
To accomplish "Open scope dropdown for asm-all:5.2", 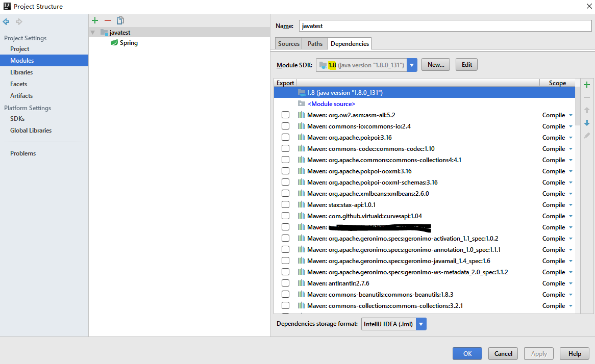I will pos(571,115).
